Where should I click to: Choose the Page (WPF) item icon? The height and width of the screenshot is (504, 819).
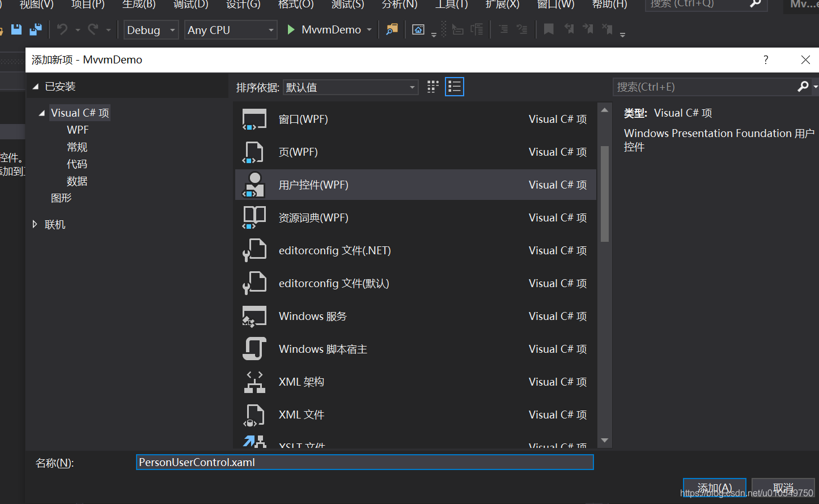pos(253,152)
